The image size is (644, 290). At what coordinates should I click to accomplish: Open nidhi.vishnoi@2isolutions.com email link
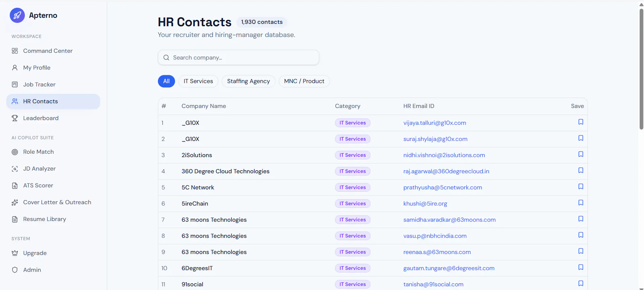pyautogui.click(x=444, y=155)
